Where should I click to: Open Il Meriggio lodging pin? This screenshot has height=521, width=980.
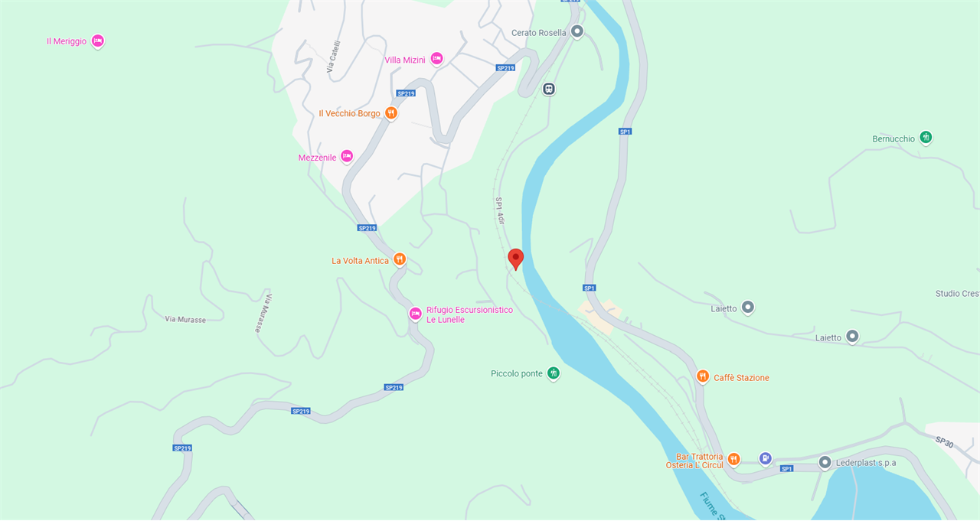point(97,41)
